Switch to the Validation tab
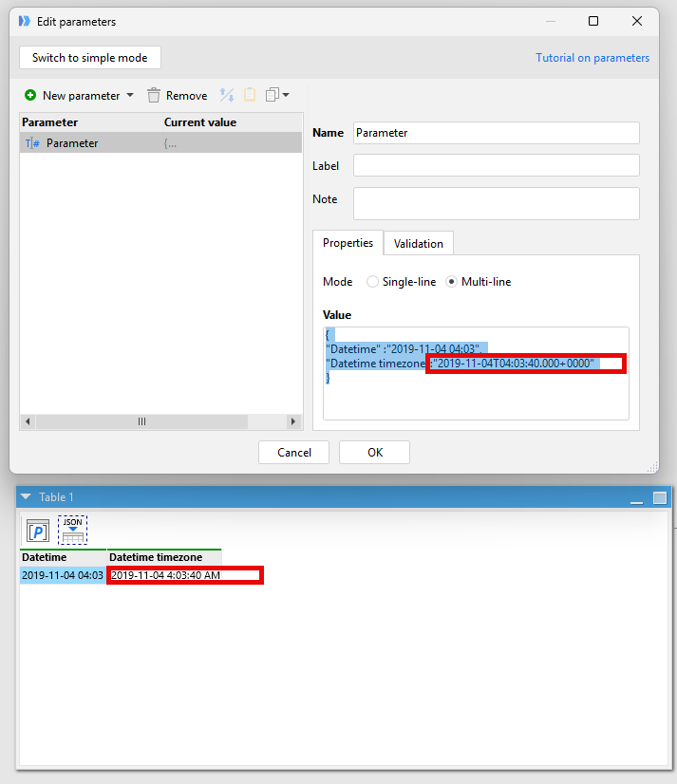The image size is (677, 784). pyautogui.click(x=418, y=244)
